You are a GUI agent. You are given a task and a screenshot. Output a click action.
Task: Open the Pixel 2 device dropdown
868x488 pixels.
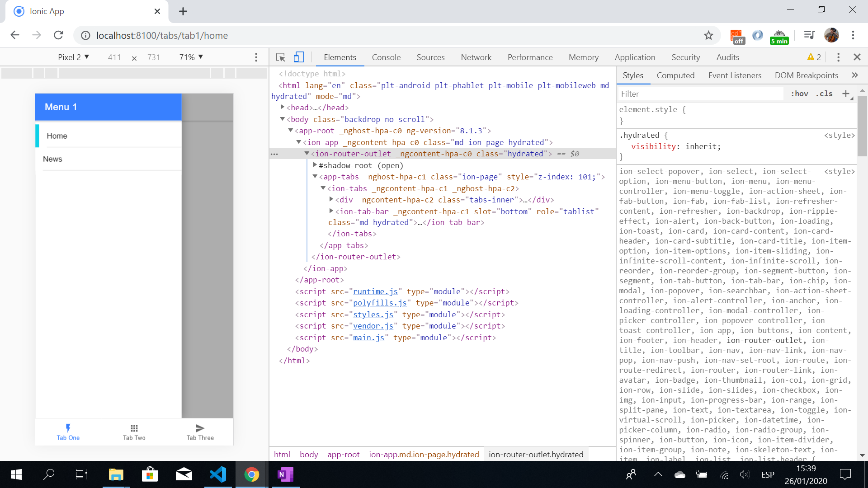pos(73,57)
